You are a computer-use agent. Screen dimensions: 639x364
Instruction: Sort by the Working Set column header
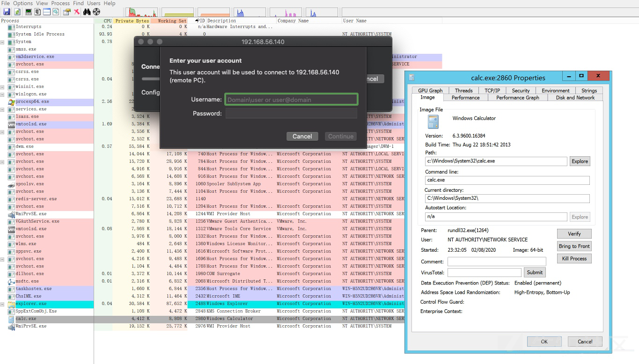pos(169,21)
